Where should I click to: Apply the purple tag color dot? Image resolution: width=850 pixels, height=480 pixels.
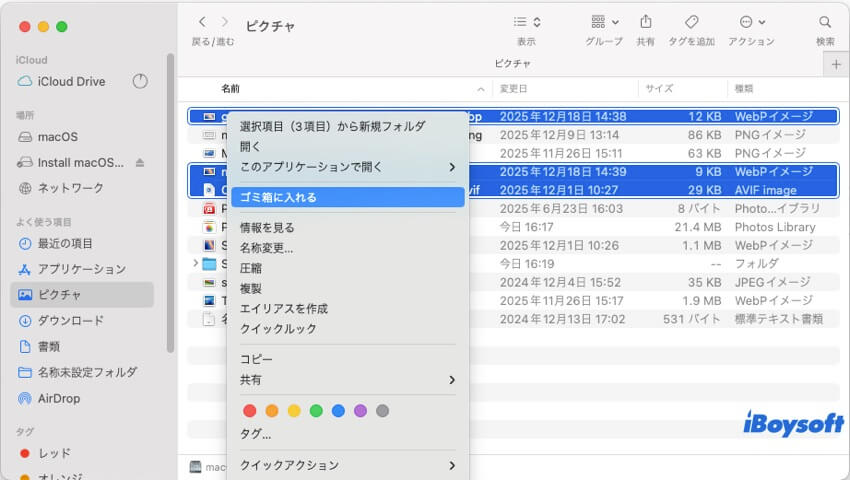tap(360, 411)
